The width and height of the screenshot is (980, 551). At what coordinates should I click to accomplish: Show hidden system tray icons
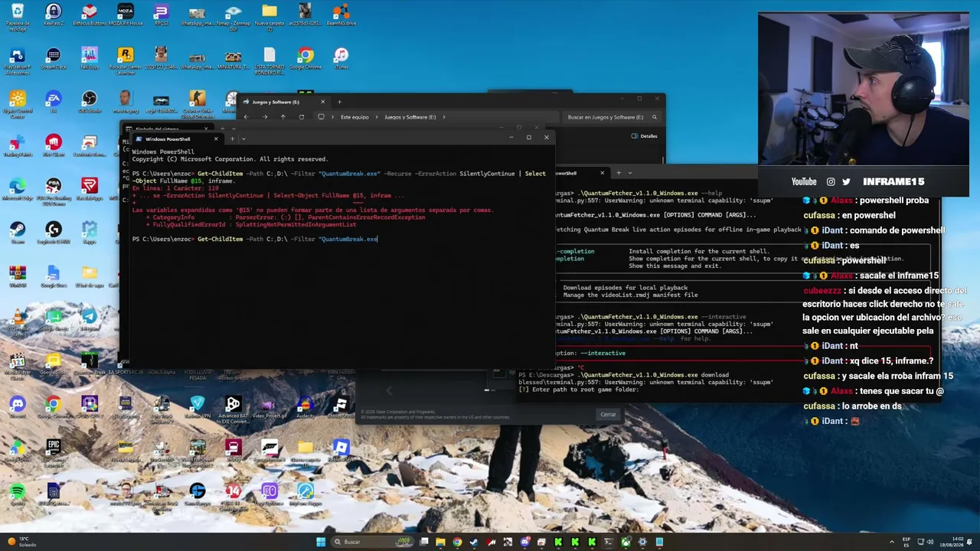(892, 542)
